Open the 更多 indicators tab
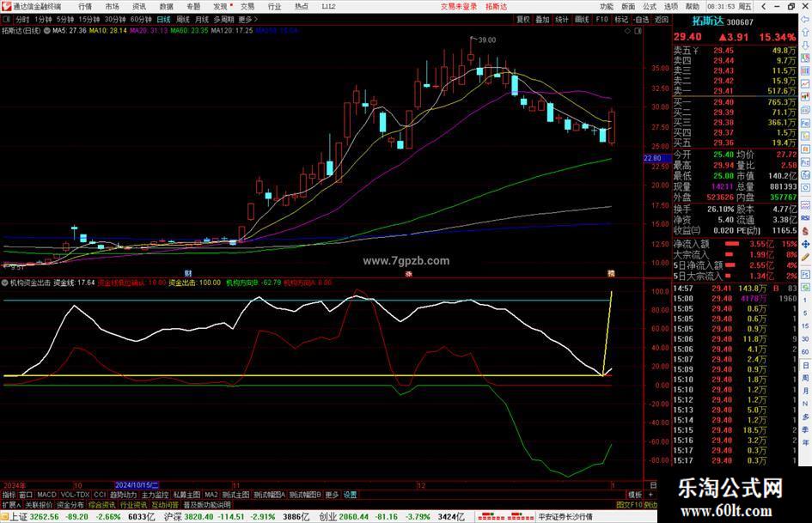Viewport: 812px width, 523px height. pos(332,495)
